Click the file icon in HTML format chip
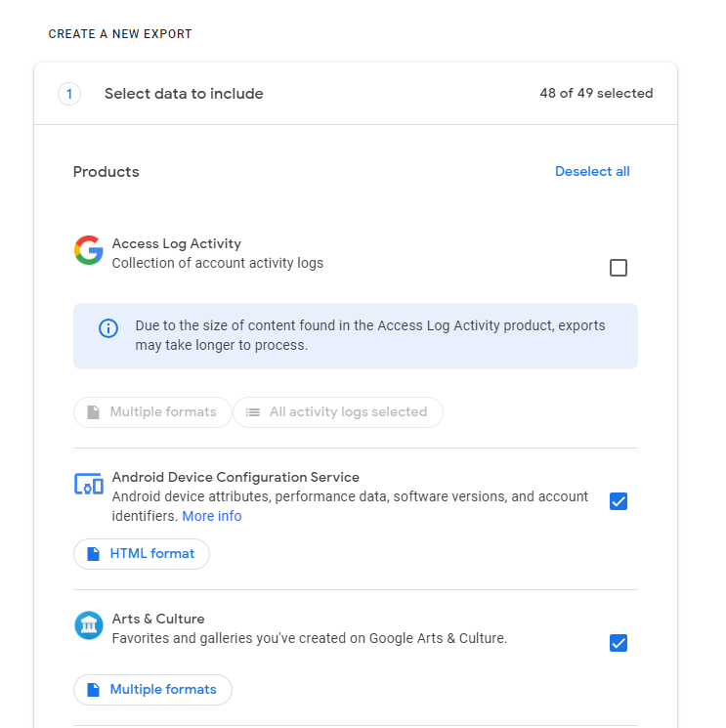This screenshot has width=726, height=728. 94,554
